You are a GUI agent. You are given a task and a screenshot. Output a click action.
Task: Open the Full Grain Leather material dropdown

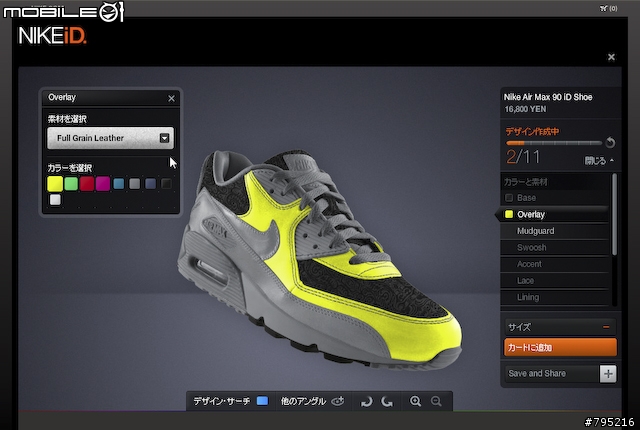point(110,138)
